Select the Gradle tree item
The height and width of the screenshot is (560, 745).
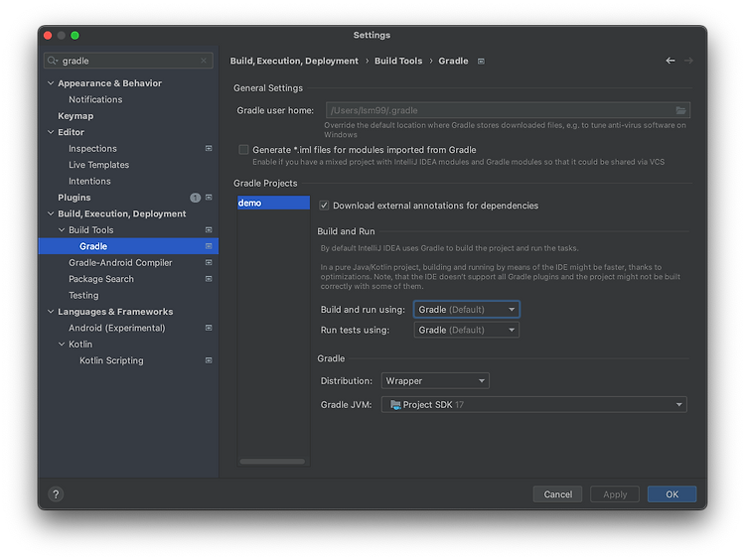click(128, 246)
